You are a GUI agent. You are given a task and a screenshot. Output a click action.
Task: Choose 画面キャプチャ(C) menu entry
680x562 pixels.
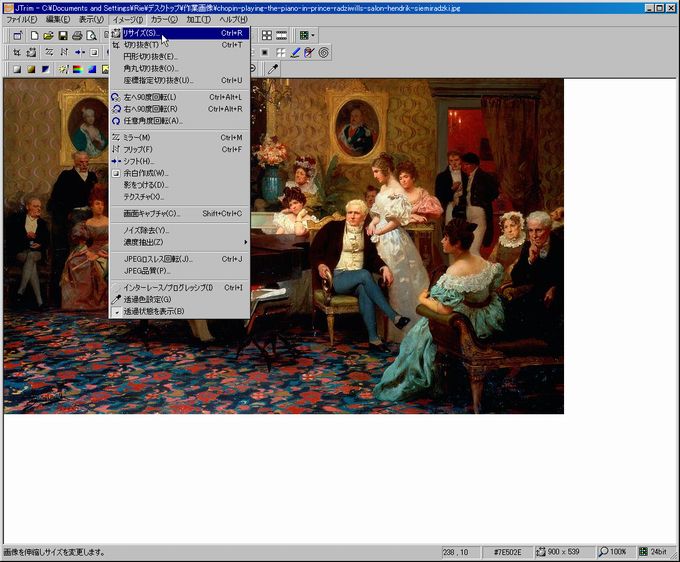coord(180,213)
